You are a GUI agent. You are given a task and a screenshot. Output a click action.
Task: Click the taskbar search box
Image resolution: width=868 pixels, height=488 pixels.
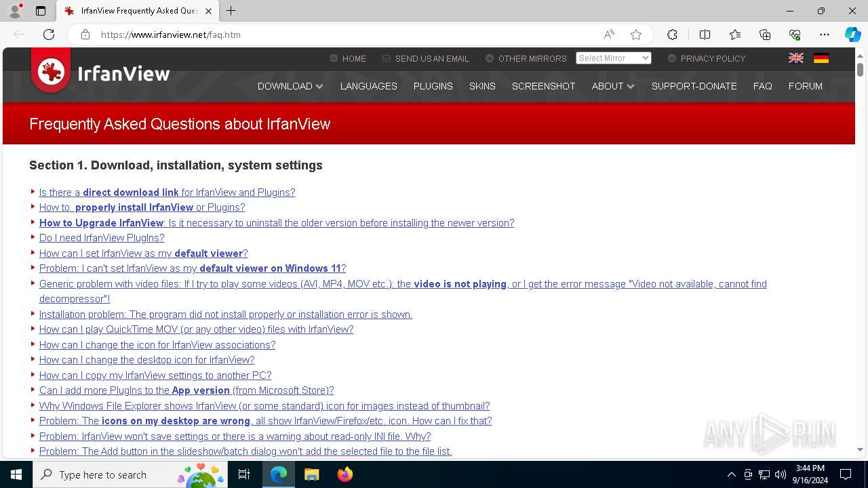130,474
